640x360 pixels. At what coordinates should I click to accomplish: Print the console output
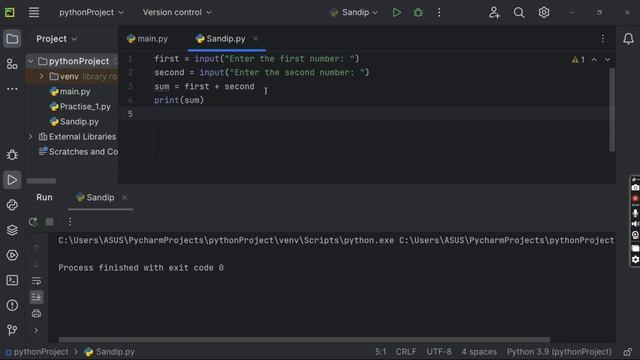pos(36,313)
